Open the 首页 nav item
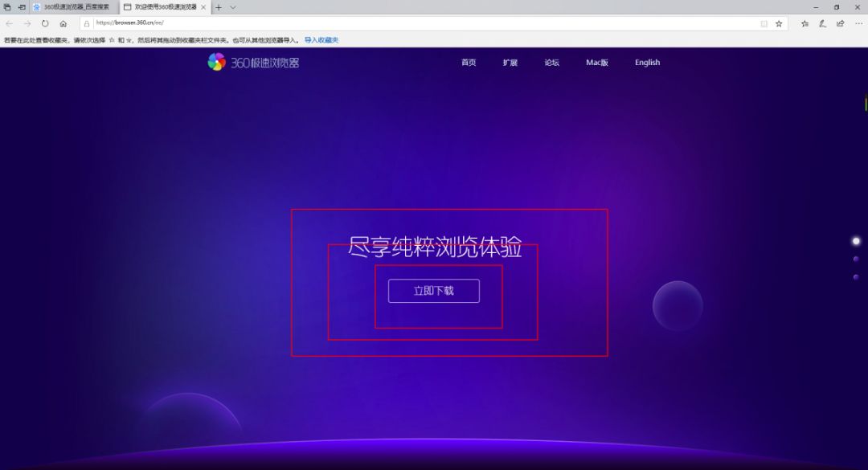 469,63
